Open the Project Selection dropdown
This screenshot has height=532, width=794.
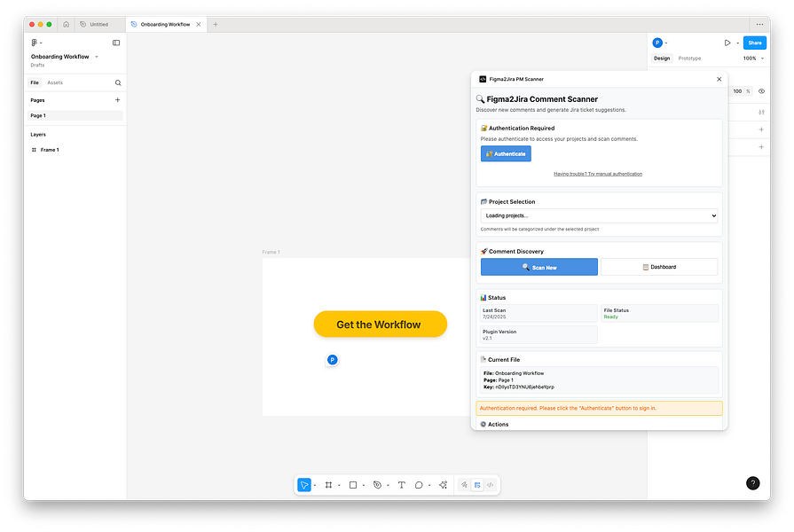pyautogui.click(x=599, y=215)
